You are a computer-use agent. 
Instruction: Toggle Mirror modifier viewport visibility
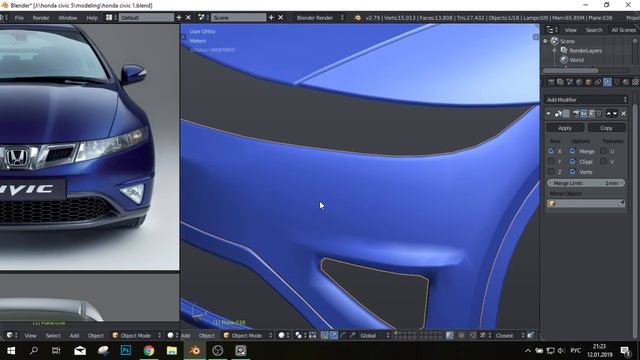(x=584, y=113)
